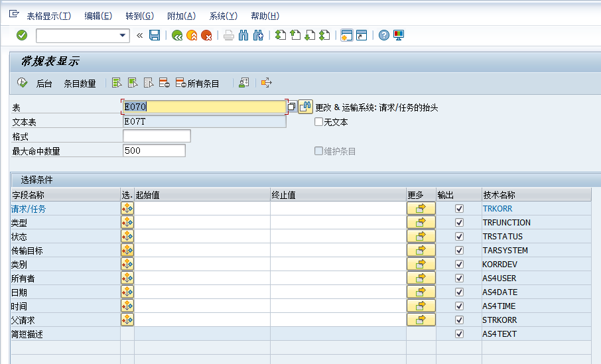Click the red Cancel icon

pos(206,35)
